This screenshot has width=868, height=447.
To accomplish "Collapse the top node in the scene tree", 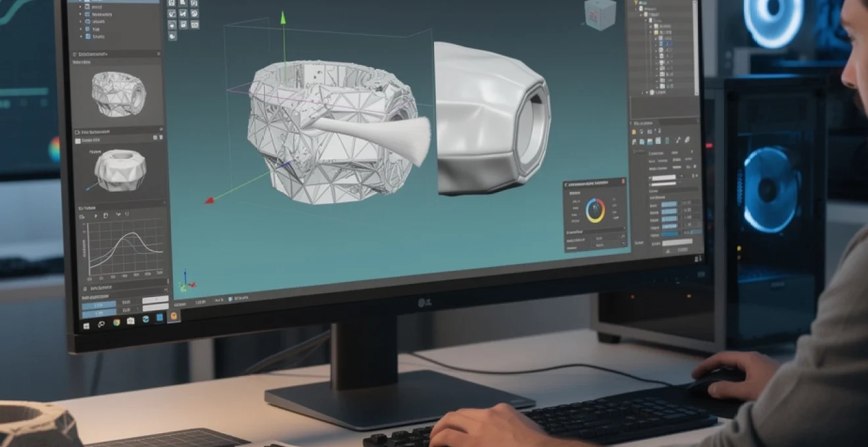I will (x=635, y=3).
